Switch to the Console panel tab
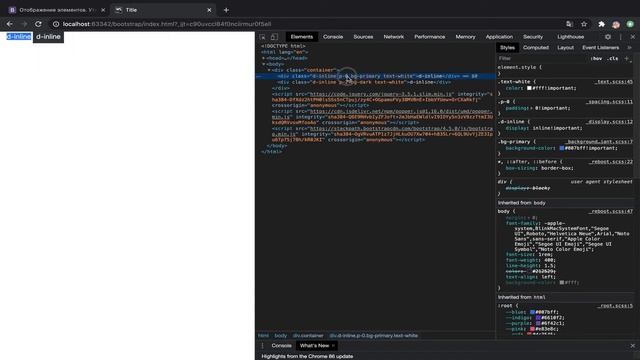This screenshot has height=360, width=640. click(x=333, y=37)
